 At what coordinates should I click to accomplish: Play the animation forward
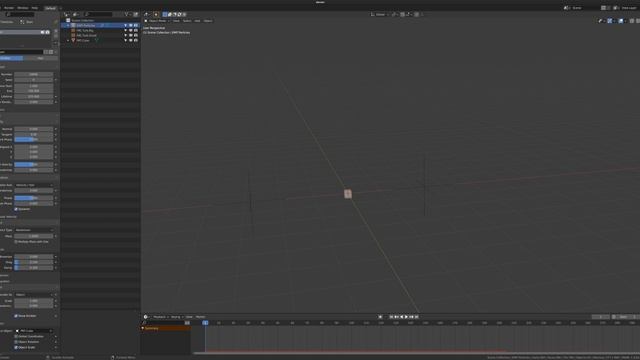coord(406,317)
